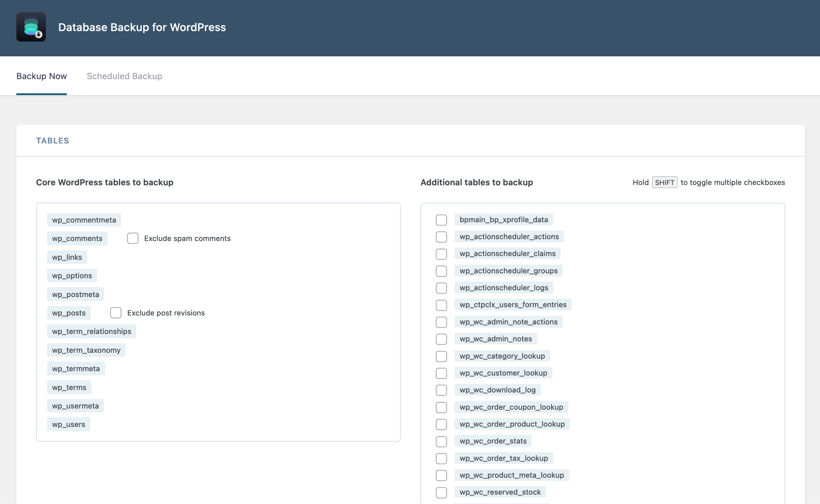820x504 pixels.
Task: Click the wp_terms table label
Action: coord(69,387)
